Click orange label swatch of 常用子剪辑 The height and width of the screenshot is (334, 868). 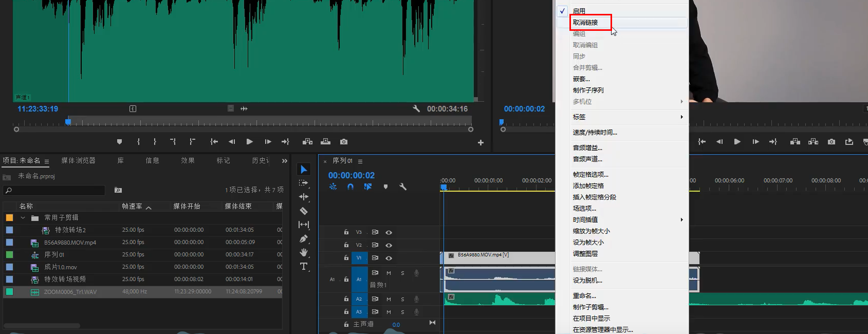coord(9,218)
